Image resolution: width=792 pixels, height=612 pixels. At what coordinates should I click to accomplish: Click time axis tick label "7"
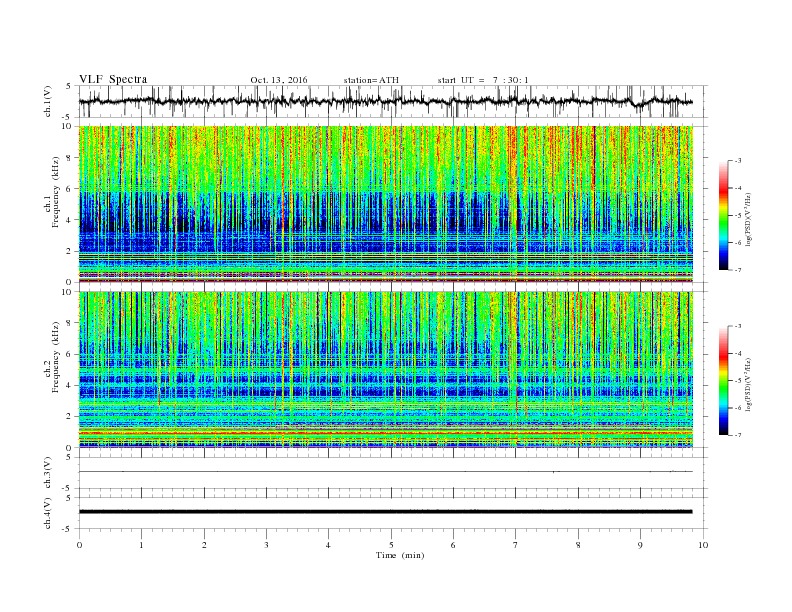pos(516,545)
